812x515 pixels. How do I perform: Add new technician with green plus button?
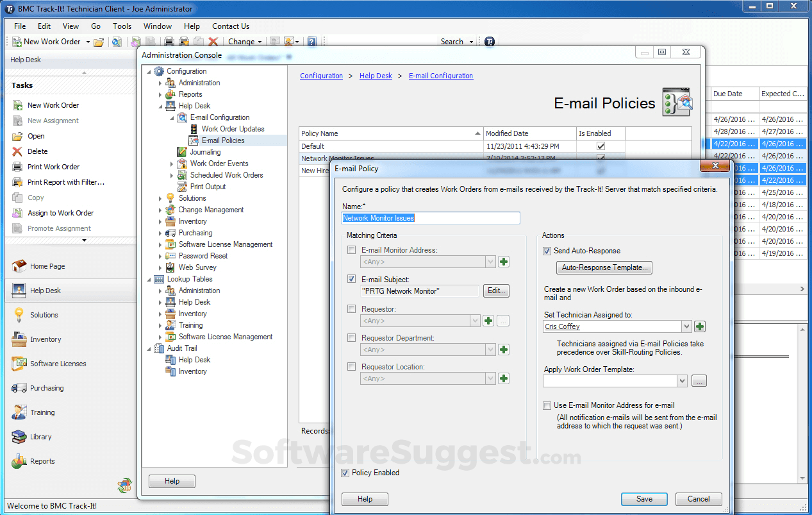(700, 326)
